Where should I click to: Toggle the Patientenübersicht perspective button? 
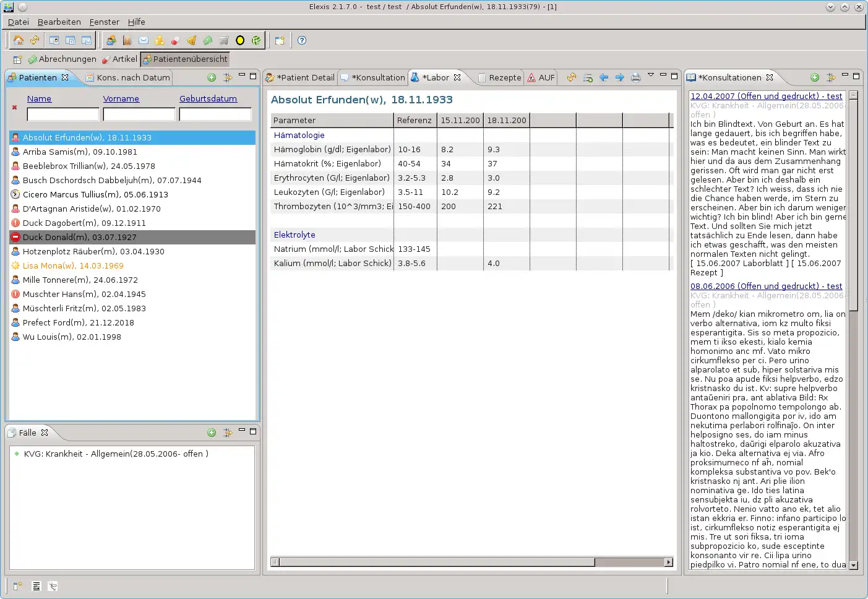(x=185, y=59)
